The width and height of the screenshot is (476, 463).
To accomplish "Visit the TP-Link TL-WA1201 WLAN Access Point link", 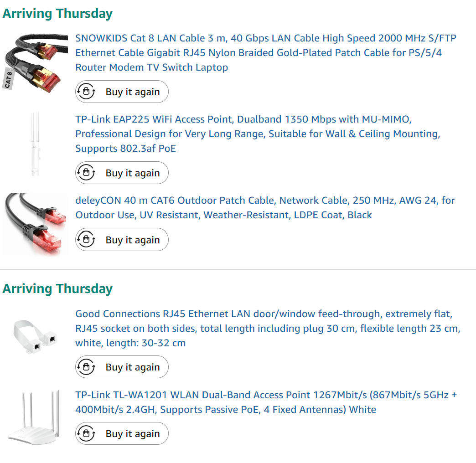I will coord(266,402).
